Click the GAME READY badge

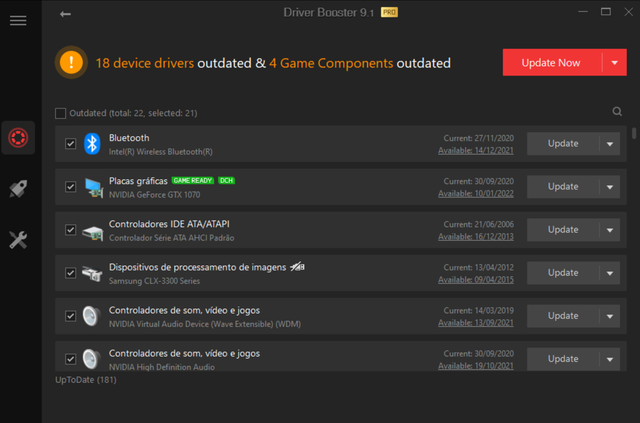[x=193, y=180]
